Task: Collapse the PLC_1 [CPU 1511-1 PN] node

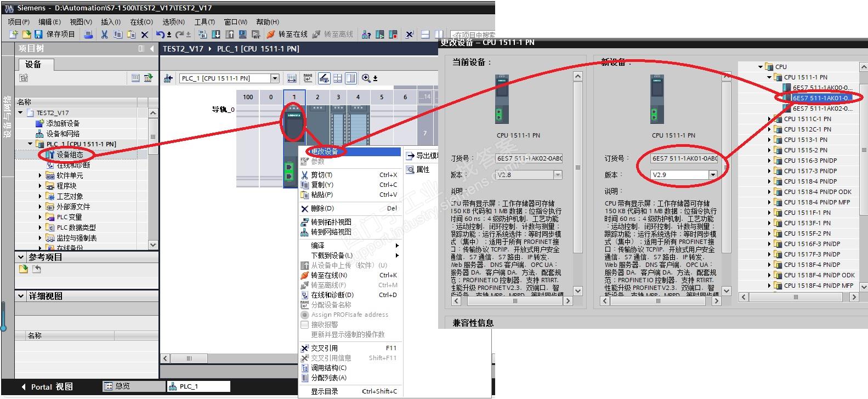Action: (x=30, y=144)
